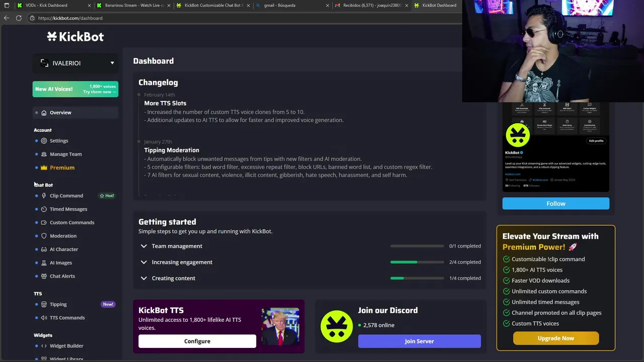Switch to KickBot Customizable Chat Bot tab
This screenshot has width=644, height=362.
pyautogui.click(x=213, y=6)
